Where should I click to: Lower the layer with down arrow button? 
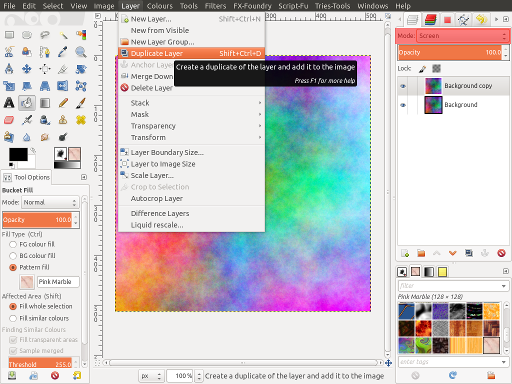click(x=452, y=253)
